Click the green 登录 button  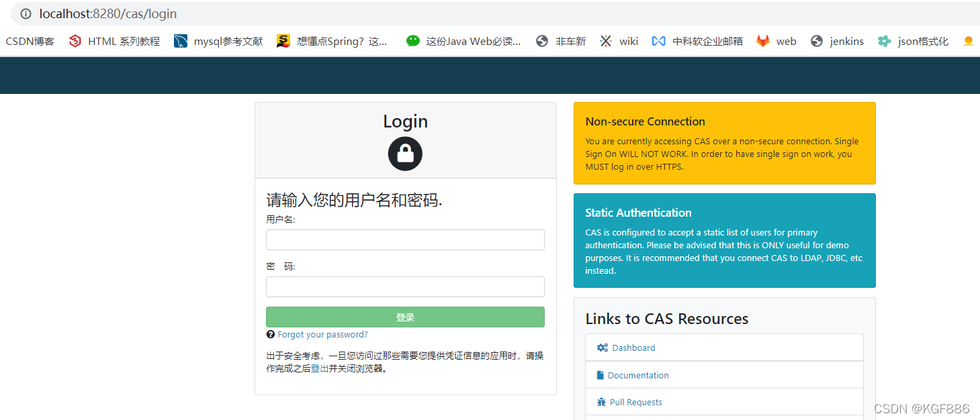(x=405, y=317)
